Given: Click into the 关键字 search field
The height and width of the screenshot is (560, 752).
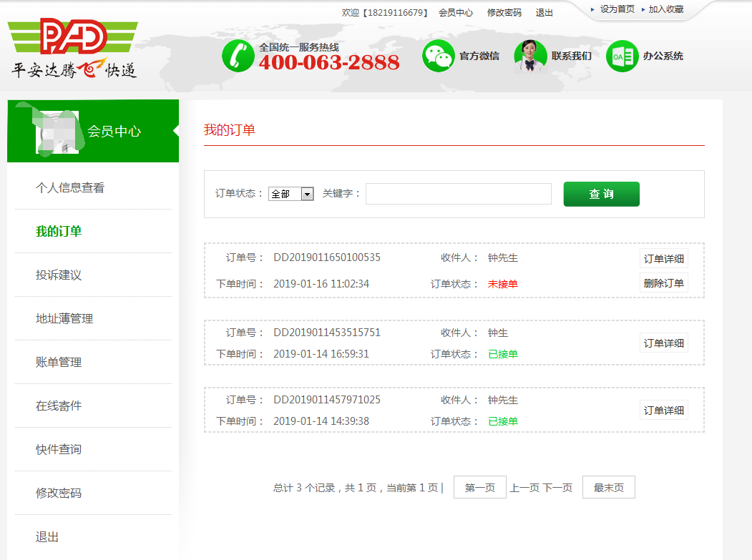Looking at the screenshot, I should click(x=458, y=194).
